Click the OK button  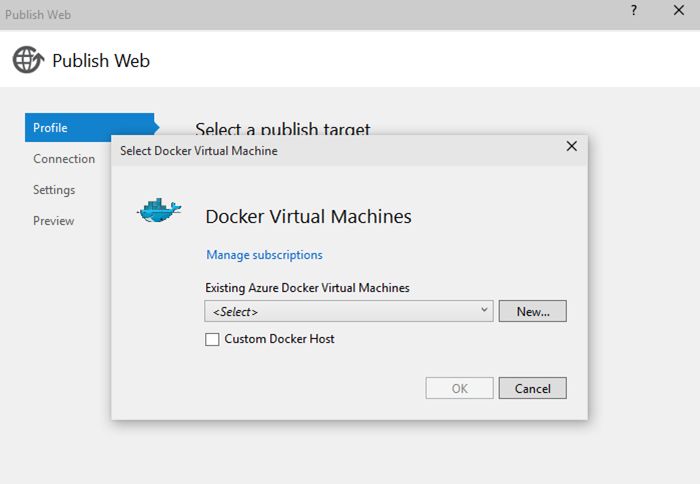tap(459, 388)
